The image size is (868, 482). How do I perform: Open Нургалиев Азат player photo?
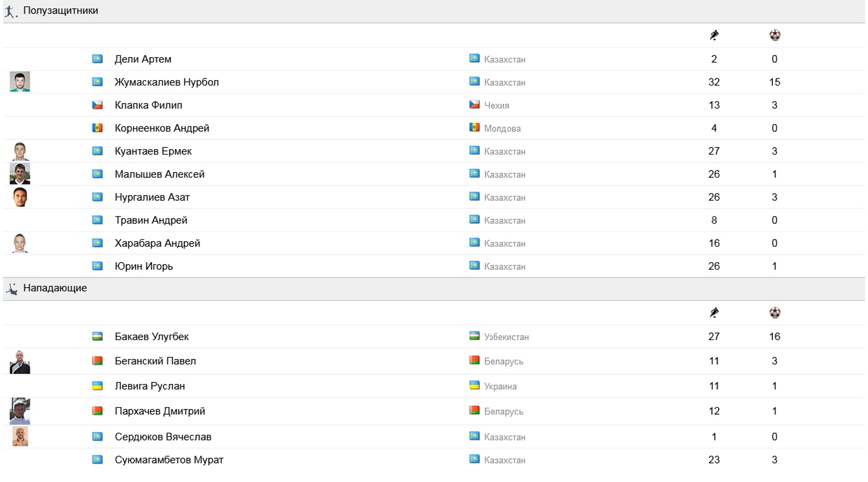[x=20, y=197]
